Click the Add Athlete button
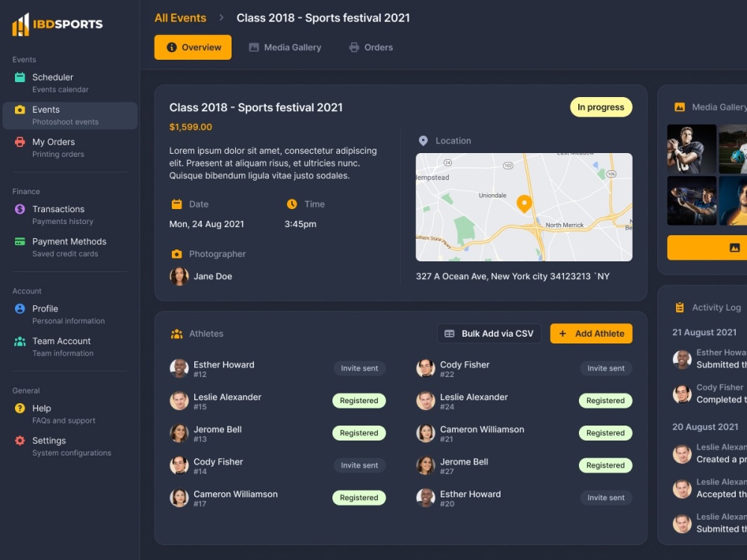This screenshot has width=747, height=560. [x=591, y=334]
